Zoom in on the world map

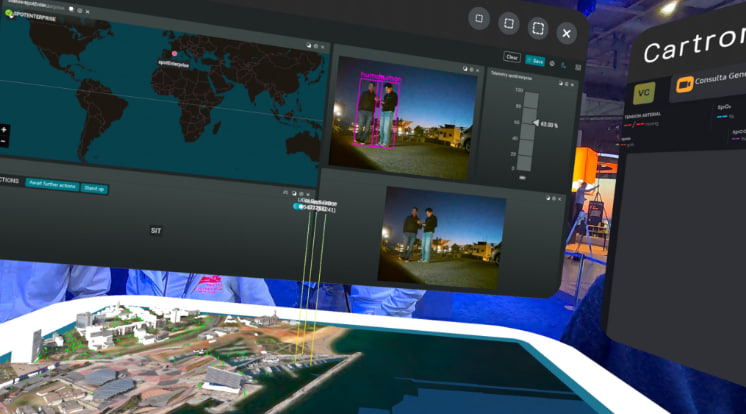pos(4,130)
